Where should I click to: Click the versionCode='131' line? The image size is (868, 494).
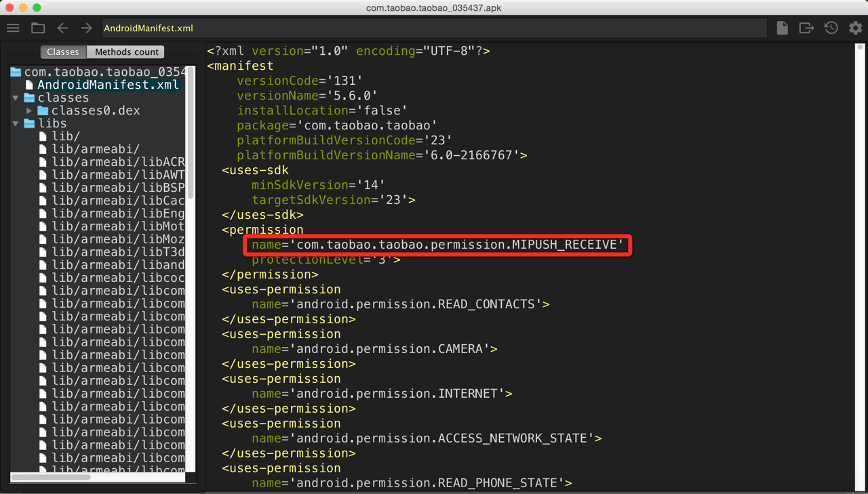[300, 81]
